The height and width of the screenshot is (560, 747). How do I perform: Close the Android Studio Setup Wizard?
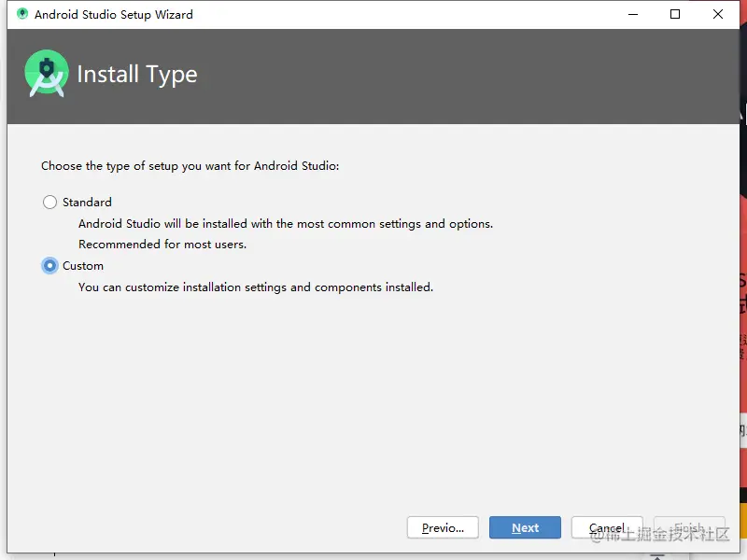(718, 14)
